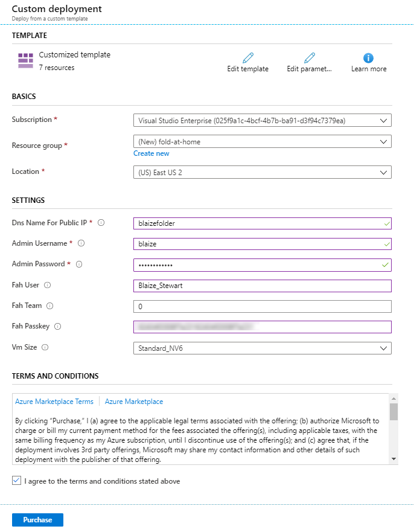Open the Location dropdown
This screenshot has height=532, width=414.
coord(262,172)
